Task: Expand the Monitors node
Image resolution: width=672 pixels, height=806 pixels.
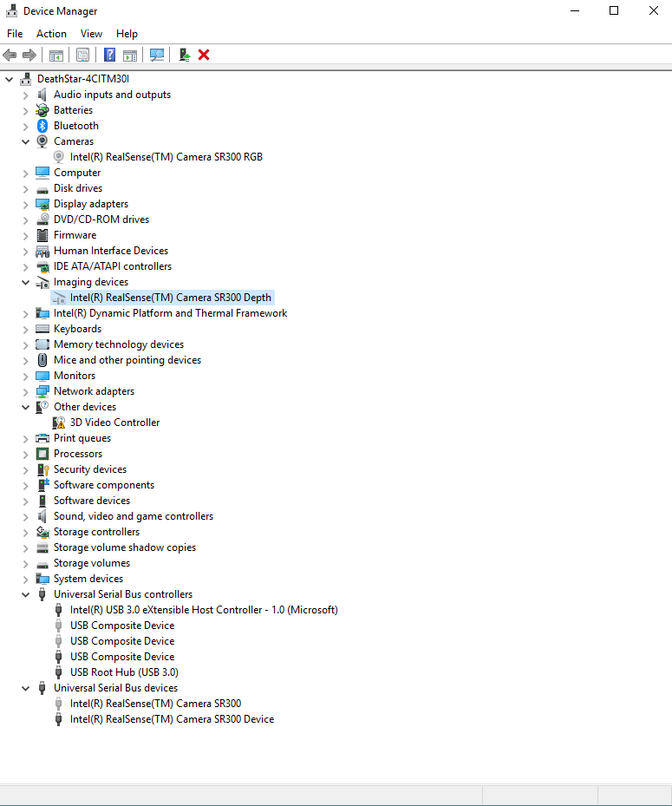Action: (x=26, y=377)
